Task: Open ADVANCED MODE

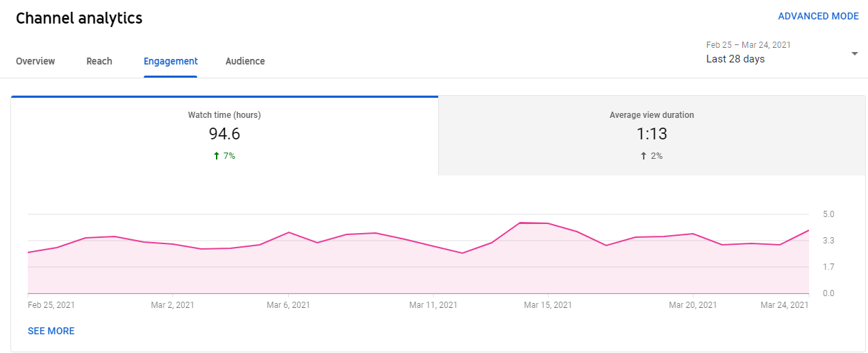Action: tap(818, 16)
